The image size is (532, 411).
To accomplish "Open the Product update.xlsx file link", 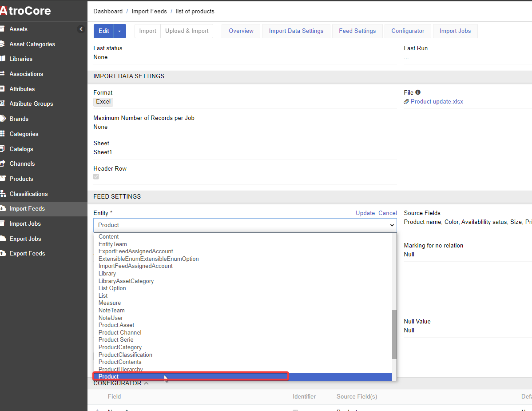I will click(437, 102).
